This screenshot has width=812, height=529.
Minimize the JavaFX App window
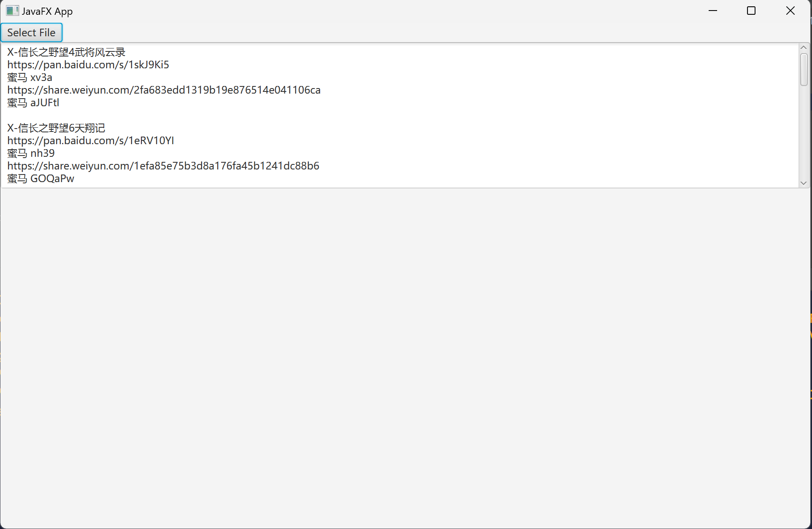coord(713,11)
